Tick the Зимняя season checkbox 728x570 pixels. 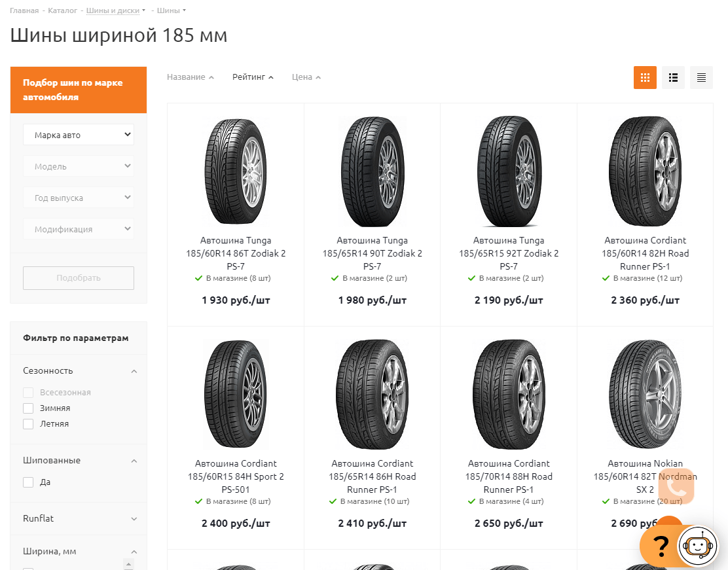(28, 408)
